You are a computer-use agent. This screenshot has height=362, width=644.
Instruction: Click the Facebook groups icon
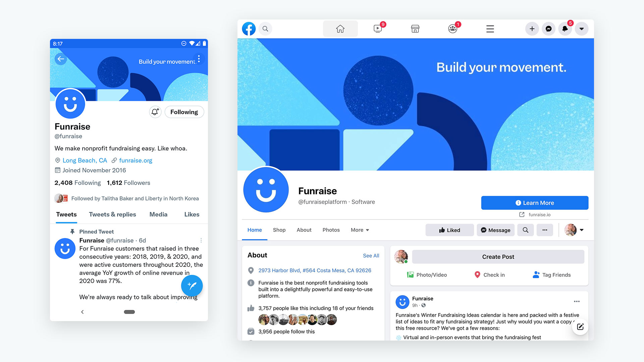(x=452, y=29)
